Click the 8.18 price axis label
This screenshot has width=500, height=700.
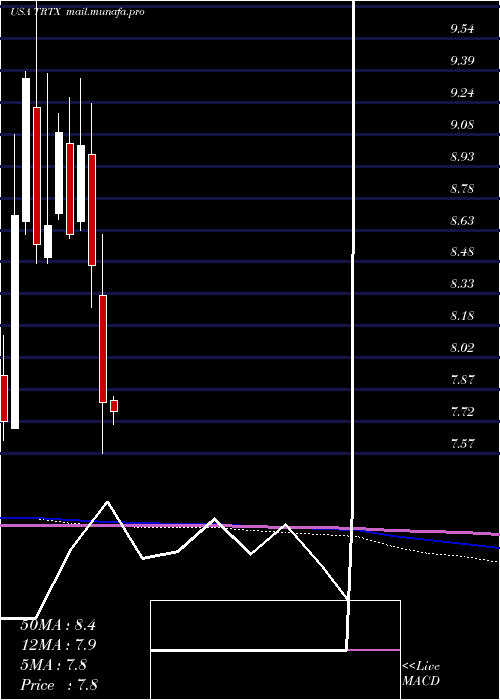pos(462,316)
